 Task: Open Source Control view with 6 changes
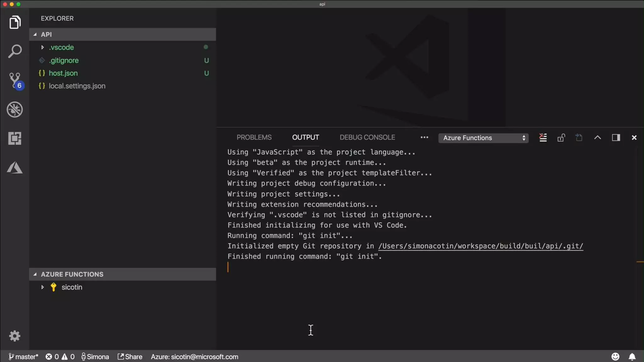pyautogui.click(x=15, y=80)
